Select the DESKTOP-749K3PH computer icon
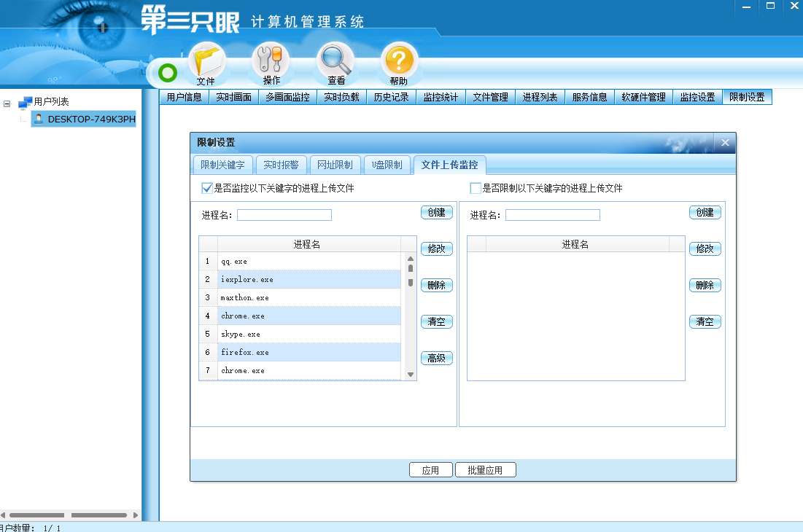The image size is (803, 532). point(37,120)
